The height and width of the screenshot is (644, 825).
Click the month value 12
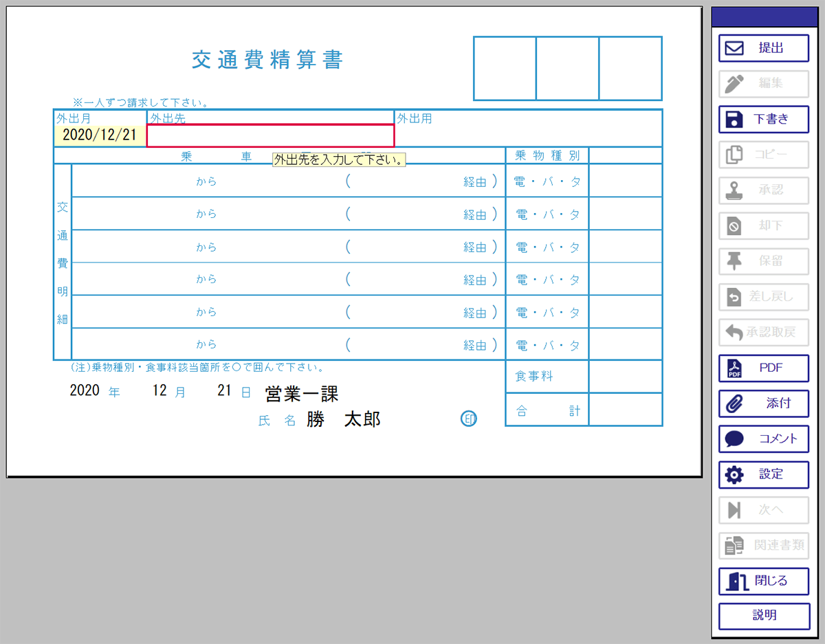(x=159, y=390)
